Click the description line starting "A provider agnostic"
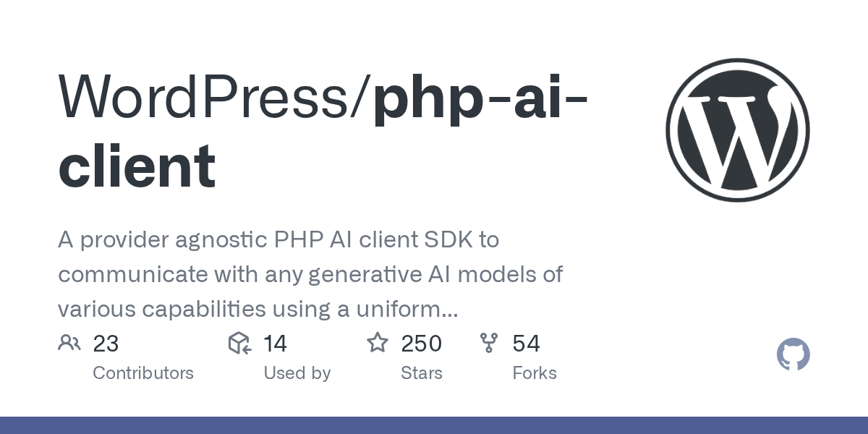Screen dimensions: 868x434 pos(278,240)
